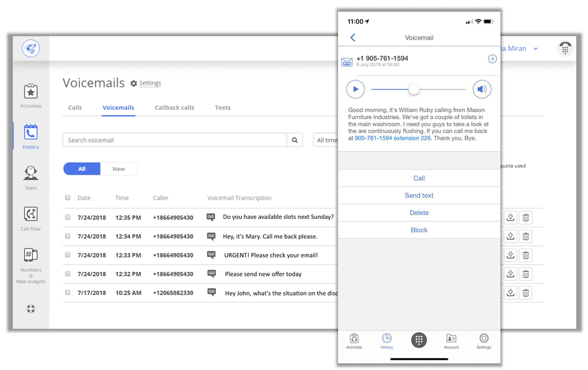Click caller +12065082330
Image resolution: width=588 pixels, height=370 pixels.
173,293
